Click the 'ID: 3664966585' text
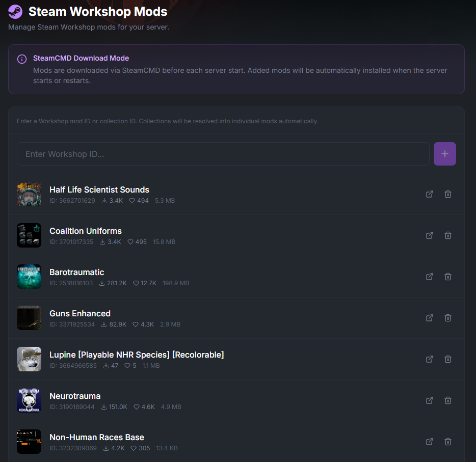 tap(73, 366)
